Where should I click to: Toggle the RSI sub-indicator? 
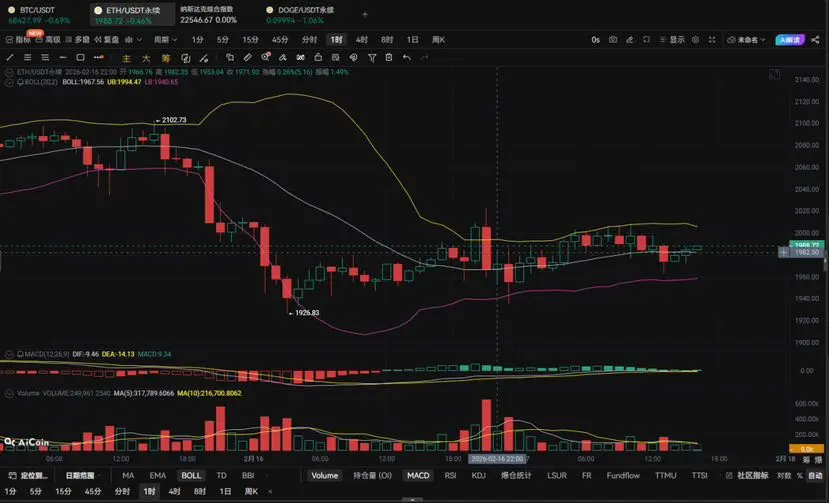[450, 475]
